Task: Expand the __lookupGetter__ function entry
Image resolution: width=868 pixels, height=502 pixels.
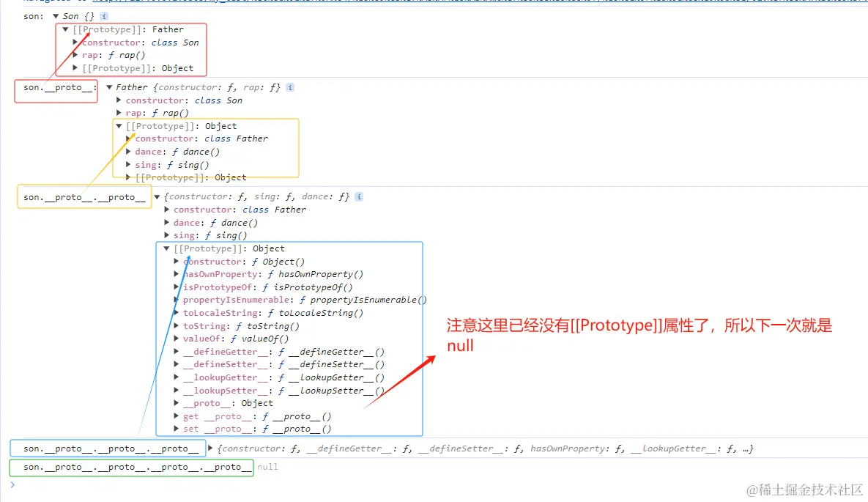Action: 176,377
